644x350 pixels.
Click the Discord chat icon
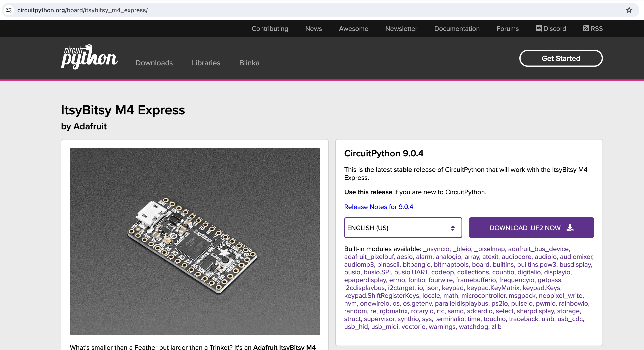point(539,29)
